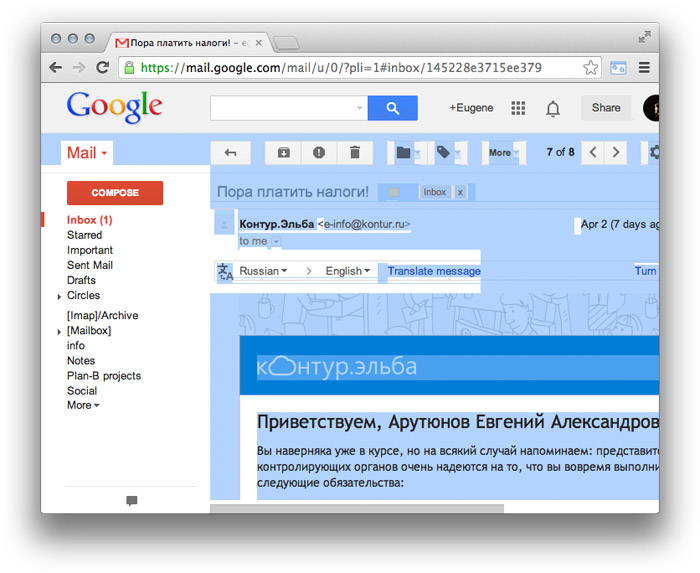
Task: Reload the page in Chrome
Action: [102, 67]
